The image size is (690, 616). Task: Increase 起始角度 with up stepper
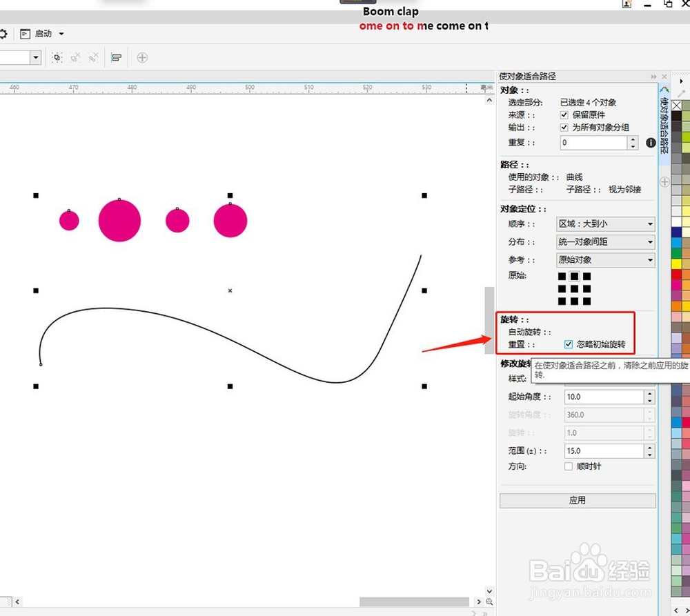coord(650,393)
